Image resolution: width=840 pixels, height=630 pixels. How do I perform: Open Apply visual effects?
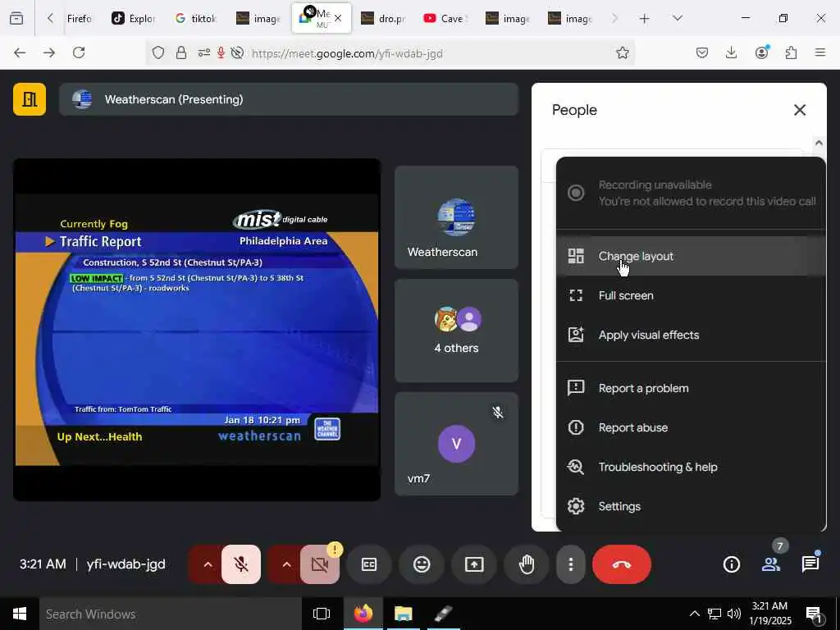click(x=691, y=335)
